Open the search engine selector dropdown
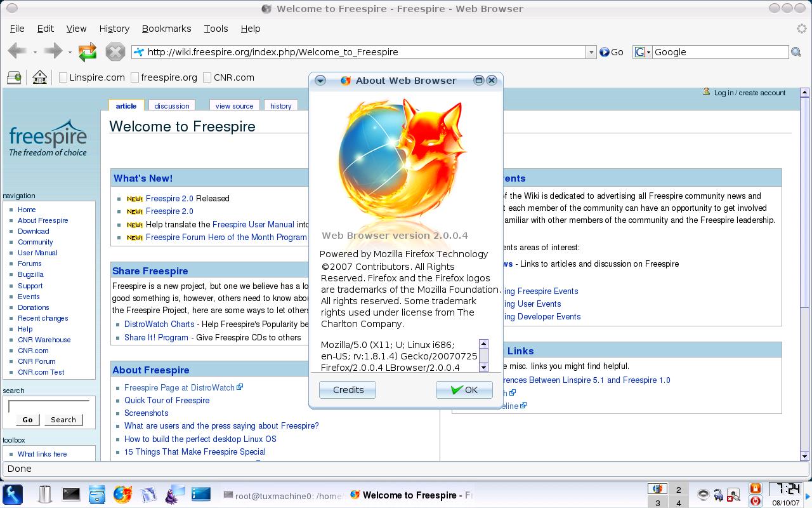This screenshot has width=812, height=508. click(x=643, y=52)
